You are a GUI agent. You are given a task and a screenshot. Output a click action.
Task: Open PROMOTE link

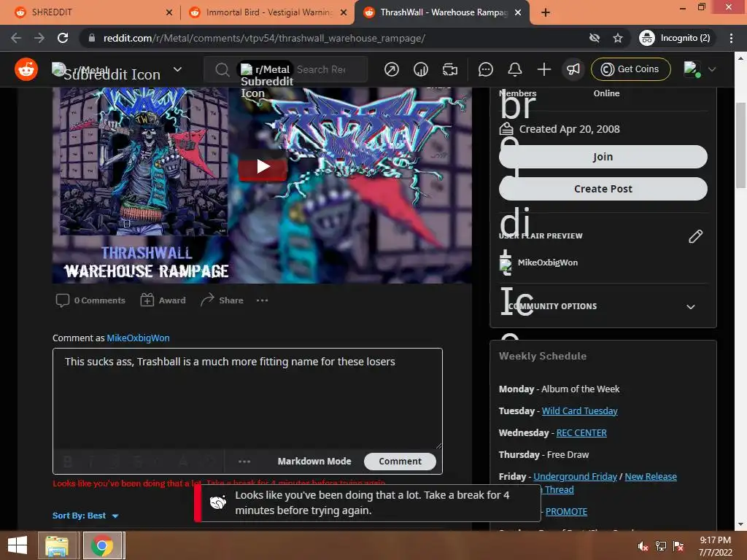click(x=566, y=512)
